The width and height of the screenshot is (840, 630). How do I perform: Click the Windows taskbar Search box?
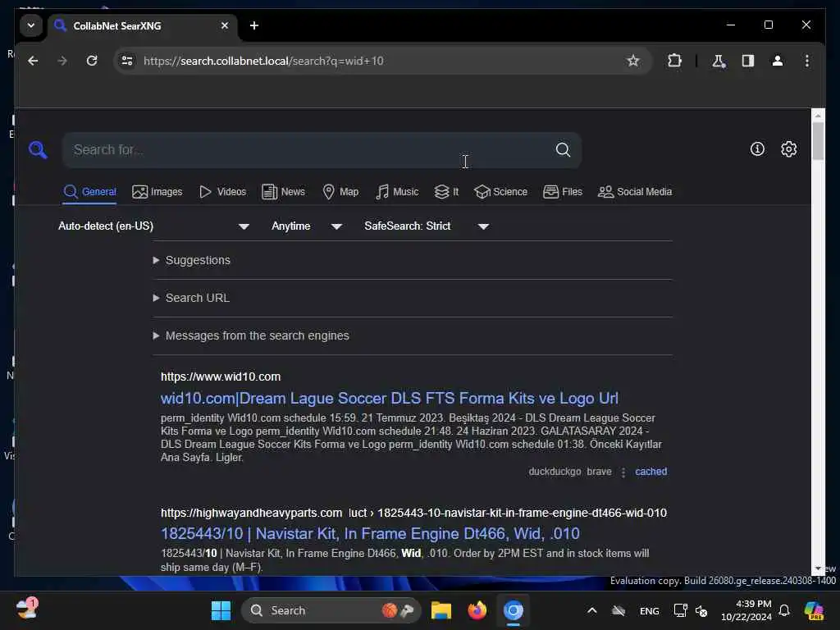[331, 610]
